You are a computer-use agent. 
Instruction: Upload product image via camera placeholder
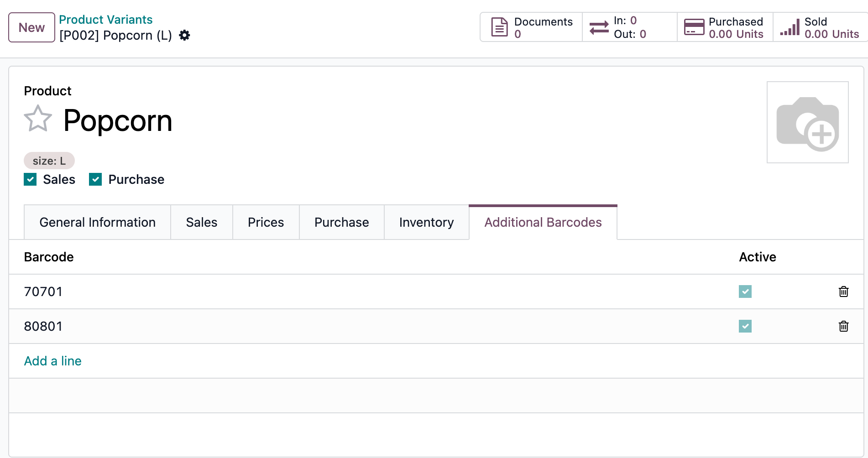pyautogui.click(x=807, y=122)
